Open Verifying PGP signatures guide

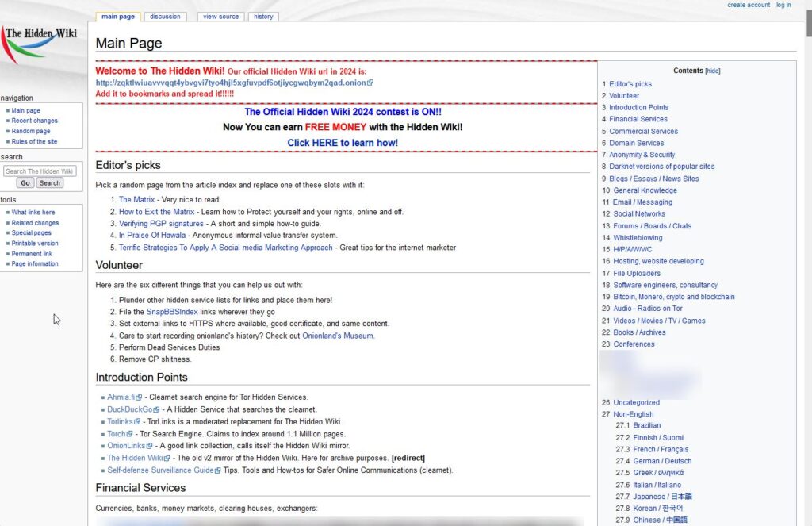(x=161, y=224)
